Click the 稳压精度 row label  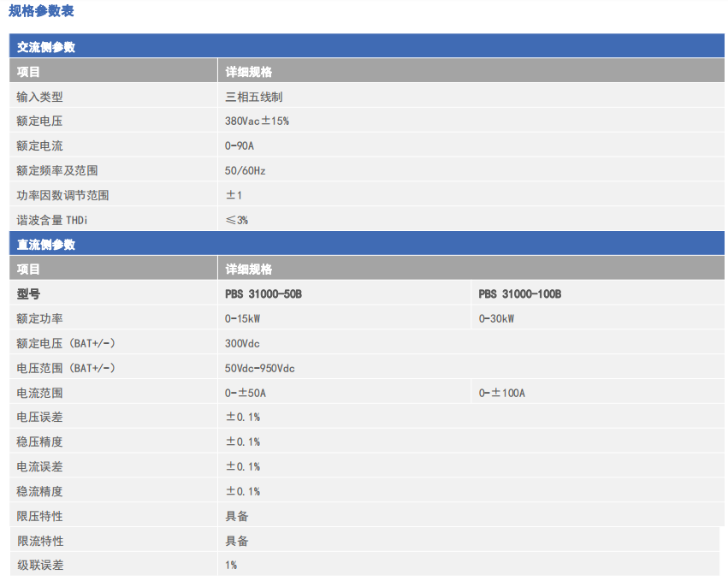[x=39, y=442]
